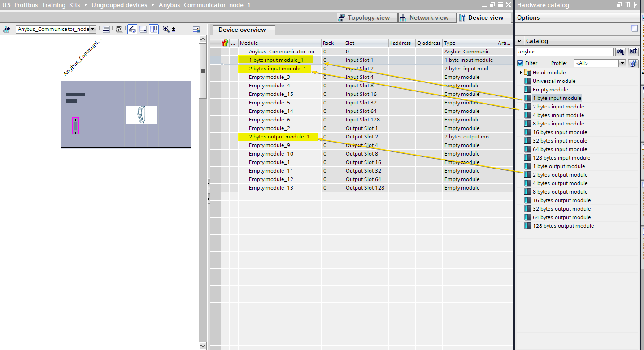Uncheck the Filter checkbox in catalog

520,63
